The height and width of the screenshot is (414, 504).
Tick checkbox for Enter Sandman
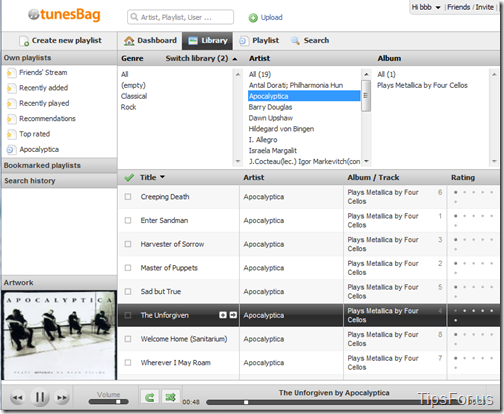click(x=128, y=220)
